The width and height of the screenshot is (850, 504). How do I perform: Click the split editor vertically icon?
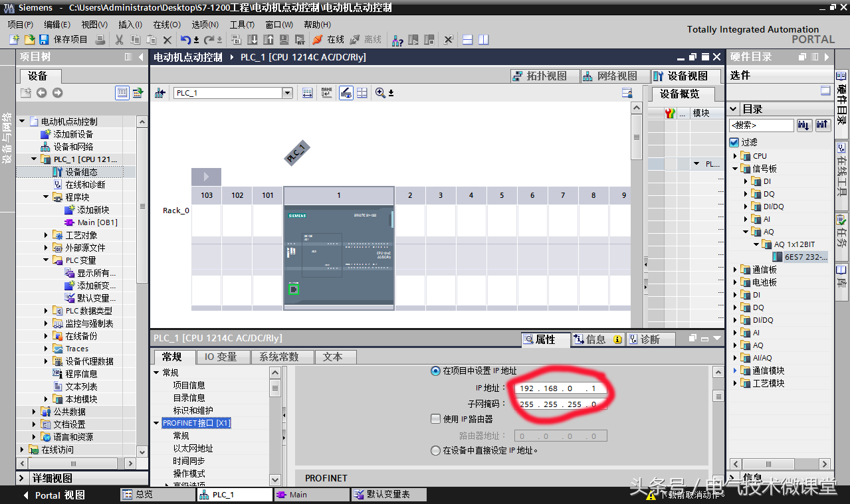coord(483,40)
